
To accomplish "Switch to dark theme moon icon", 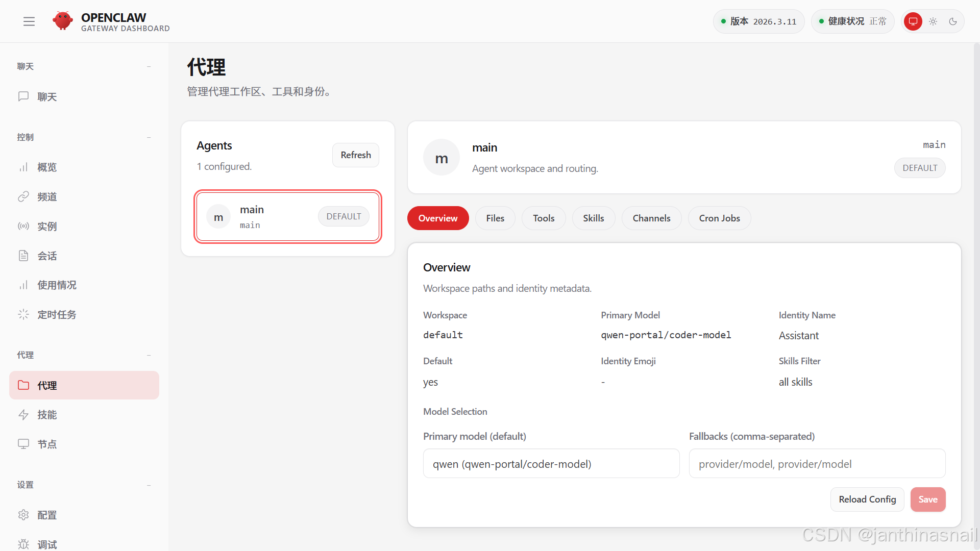I will [952, 21].
